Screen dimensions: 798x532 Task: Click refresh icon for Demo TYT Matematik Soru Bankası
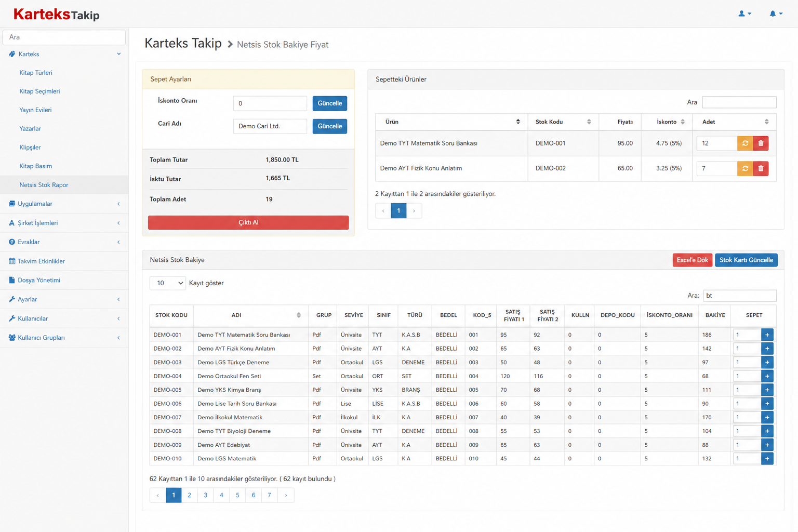tap(745, 143)
